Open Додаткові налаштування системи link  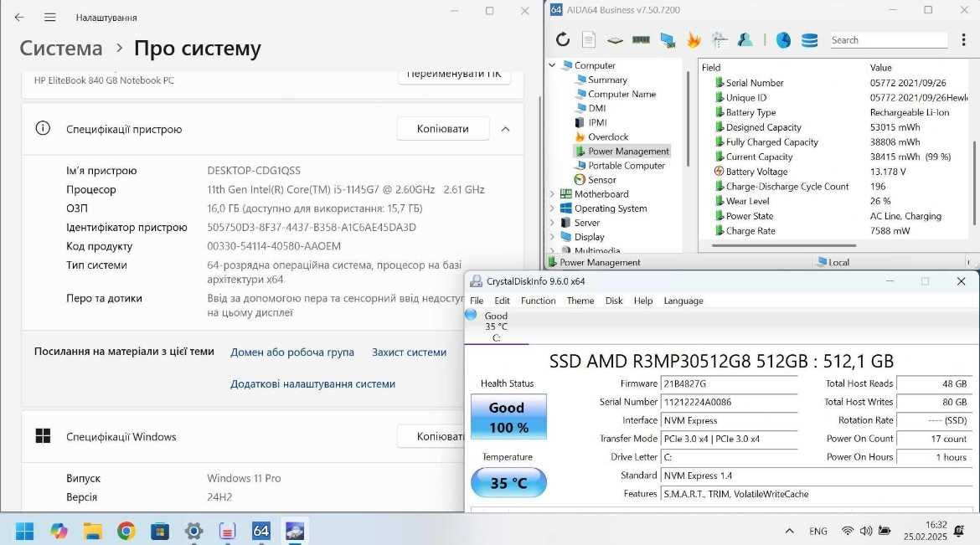tap(312, 383)
